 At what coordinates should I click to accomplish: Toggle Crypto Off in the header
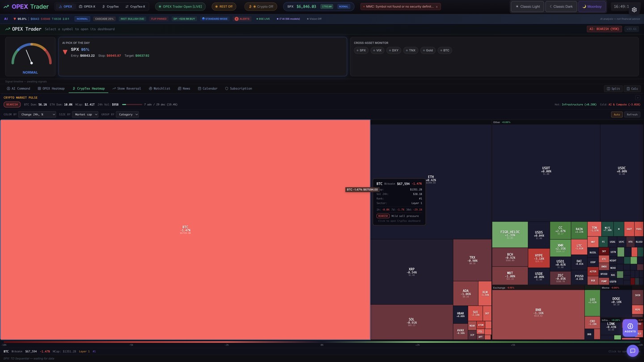[260, 6]
